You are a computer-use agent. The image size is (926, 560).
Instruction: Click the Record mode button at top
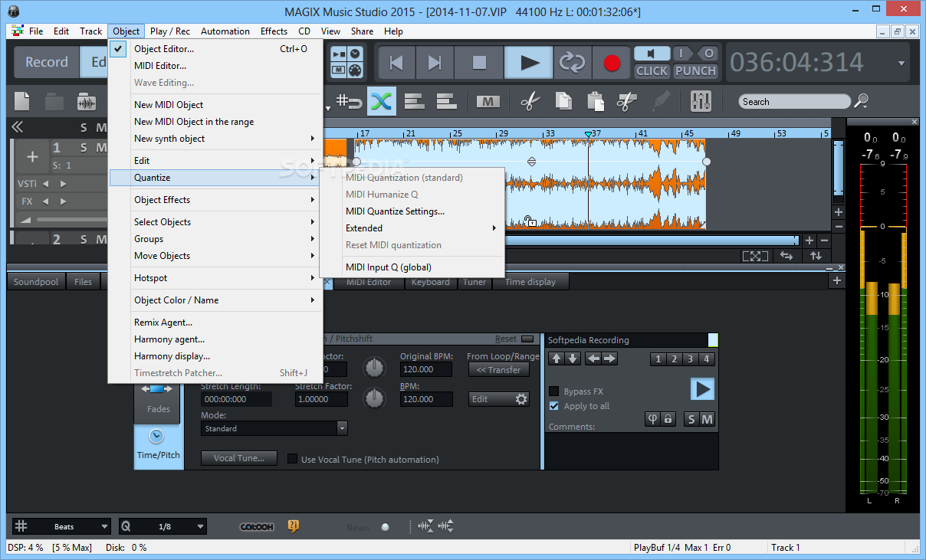pyautogui.click(x=47, y=62)
